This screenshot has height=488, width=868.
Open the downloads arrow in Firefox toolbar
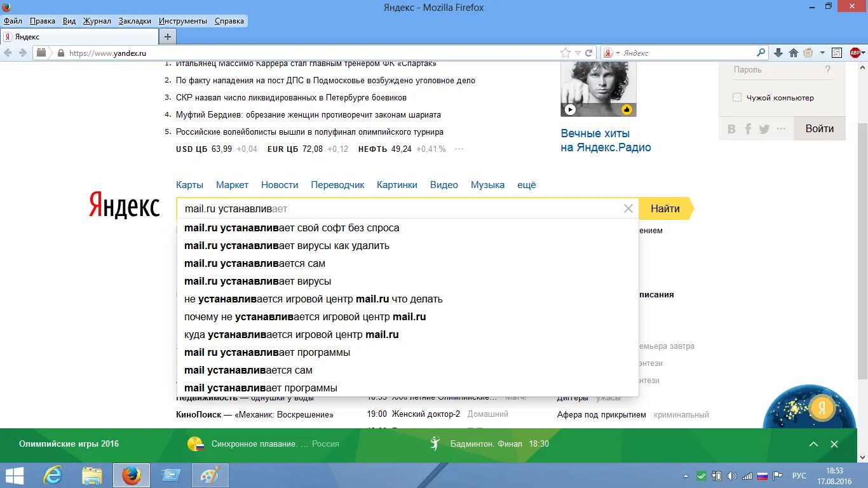click(778, 53)
